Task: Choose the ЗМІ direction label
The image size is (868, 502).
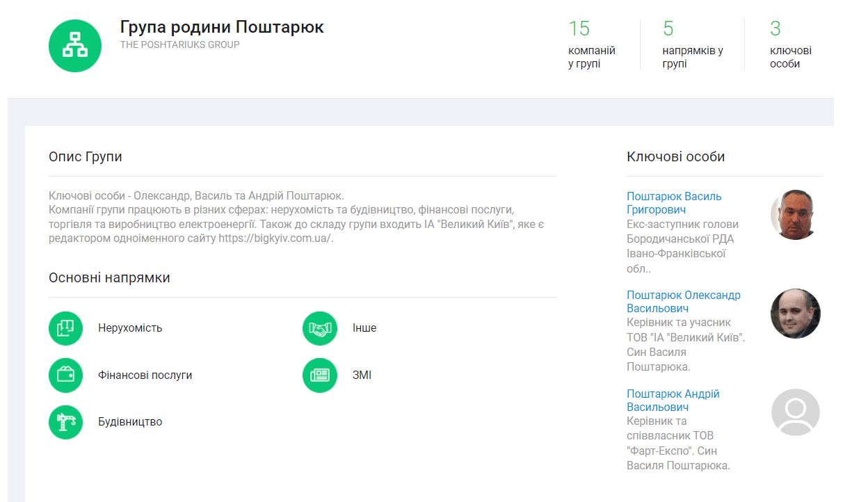Action: click(362, 375)
